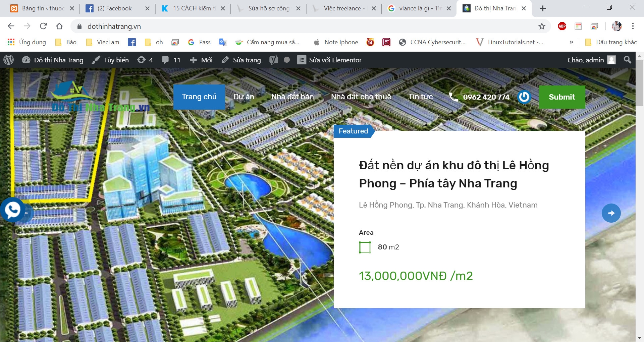Open the Dự án menu item
The image size is (644, 342).
click(244, 97)
